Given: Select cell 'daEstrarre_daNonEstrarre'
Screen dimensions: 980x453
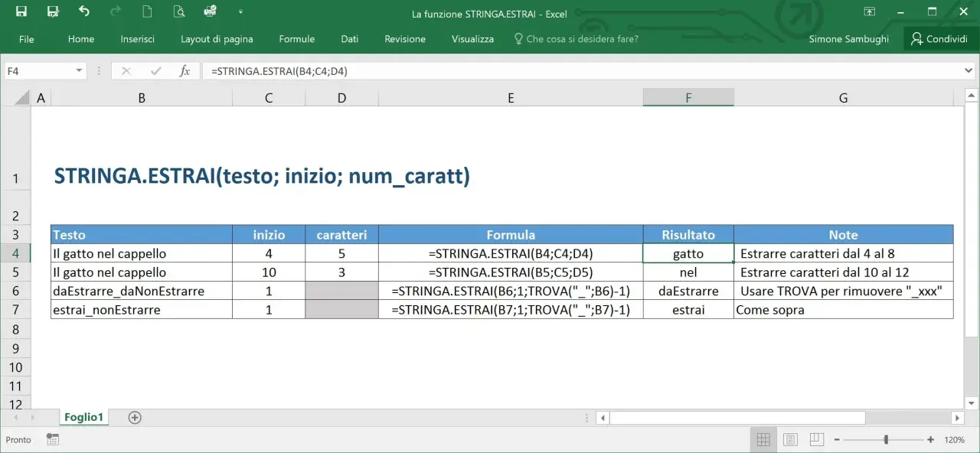Looking at the screenshot, I should (142, 291).
